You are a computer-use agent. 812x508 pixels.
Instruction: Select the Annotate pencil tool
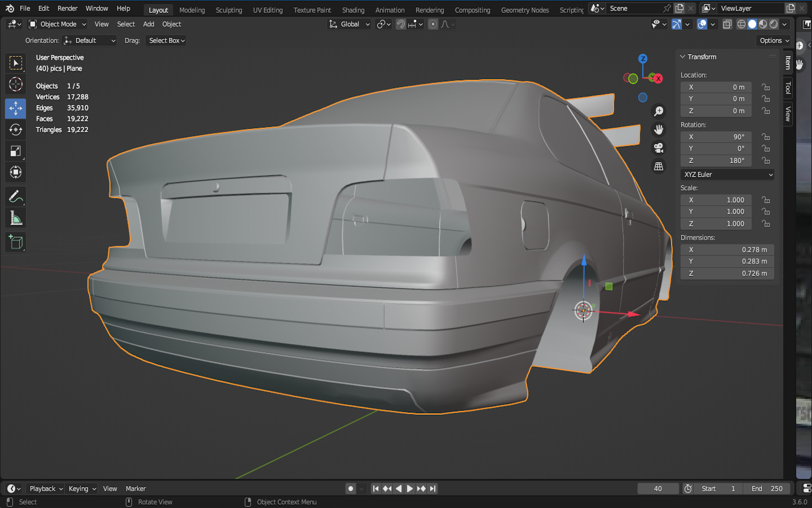click(x=16, y=196)
